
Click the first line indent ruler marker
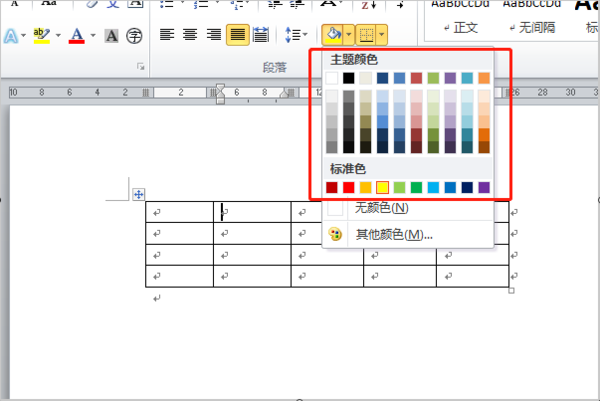pos(220,88)
